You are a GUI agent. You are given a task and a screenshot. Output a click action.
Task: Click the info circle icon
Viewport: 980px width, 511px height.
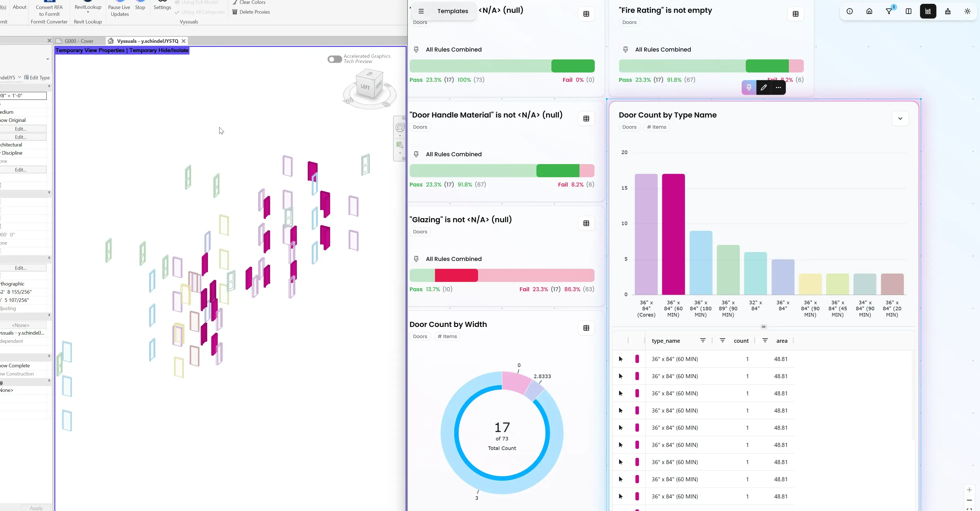tap(849, 11)
